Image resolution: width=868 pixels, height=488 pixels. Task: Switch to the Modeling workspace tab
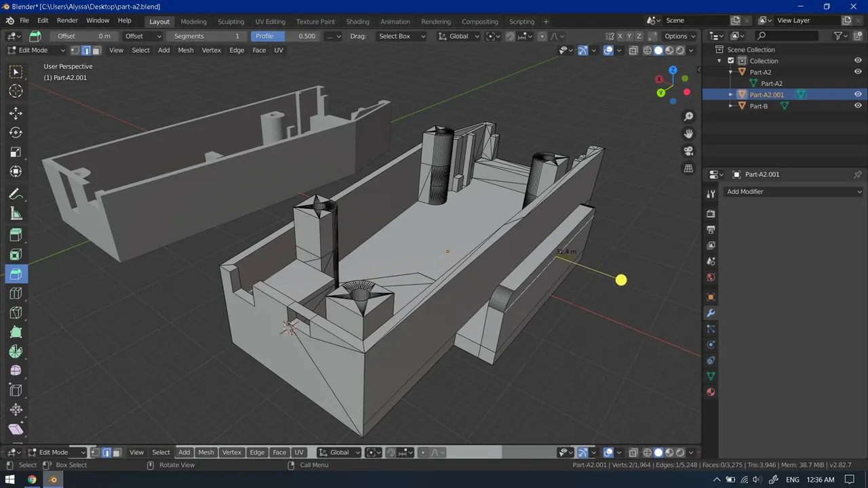pyautogui.click(x=193, y=22)
